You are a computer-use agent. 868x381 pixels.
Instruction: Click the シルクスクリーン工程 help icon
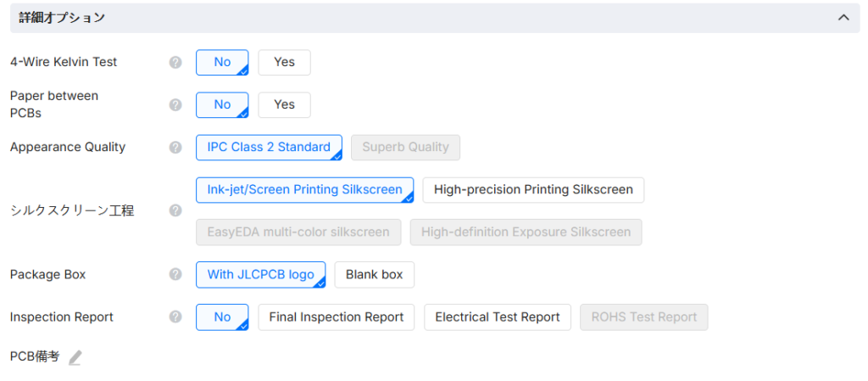tap(175, 210)
